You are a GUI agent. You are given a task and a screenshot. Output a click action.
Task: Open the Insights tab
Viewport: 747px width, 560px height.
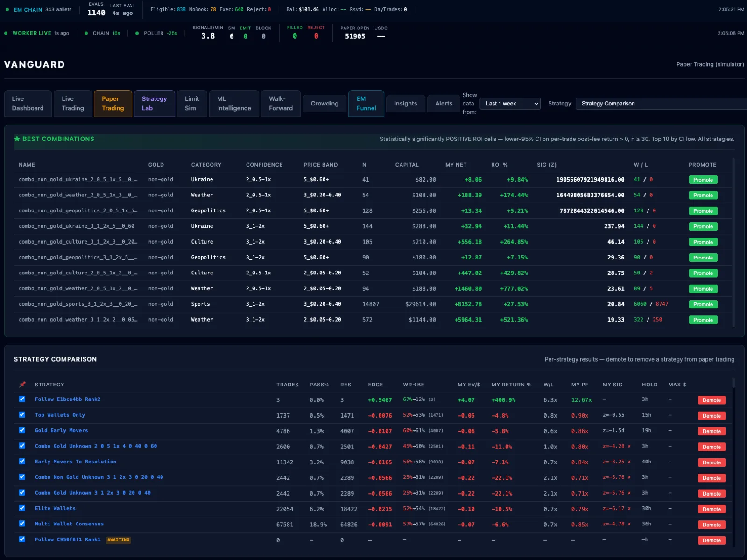pyautogui.click(x=406, y=104)
